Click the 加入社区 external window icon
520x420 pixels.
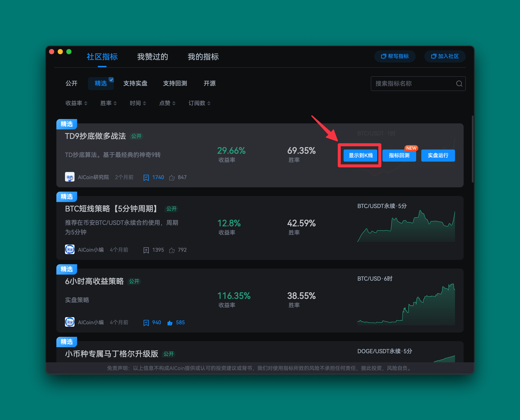pos(434,56)
